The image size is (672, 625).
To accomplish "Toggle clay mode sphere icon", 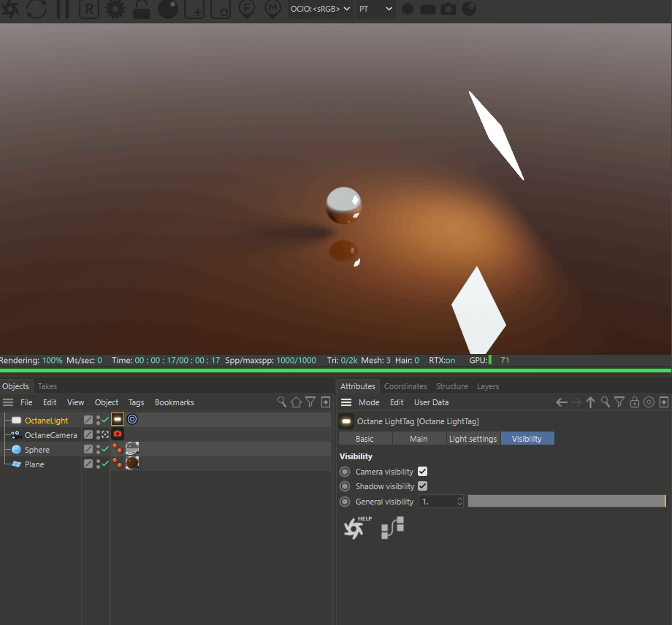I will pyautogui.click(x=168, y=9).
